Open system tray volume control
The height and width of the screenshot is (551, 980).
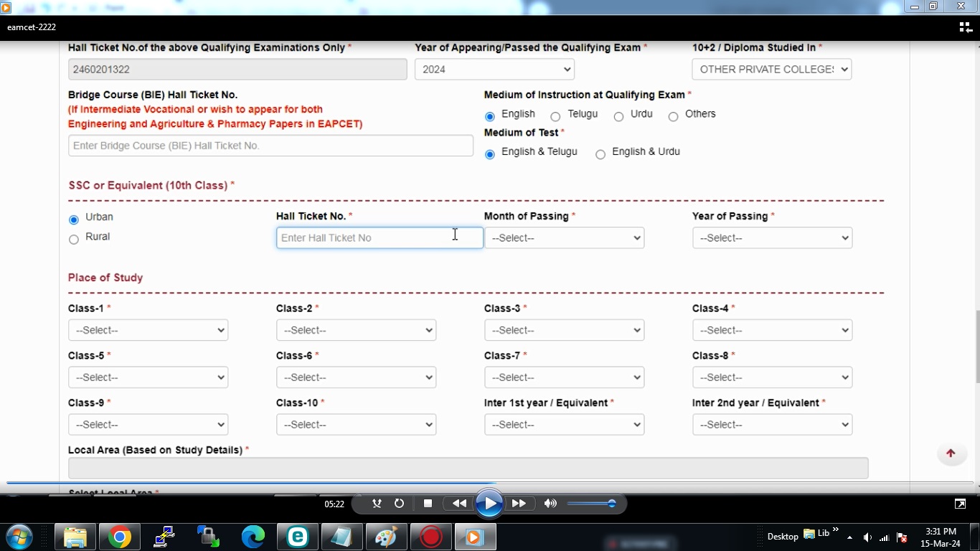point(867,537)
